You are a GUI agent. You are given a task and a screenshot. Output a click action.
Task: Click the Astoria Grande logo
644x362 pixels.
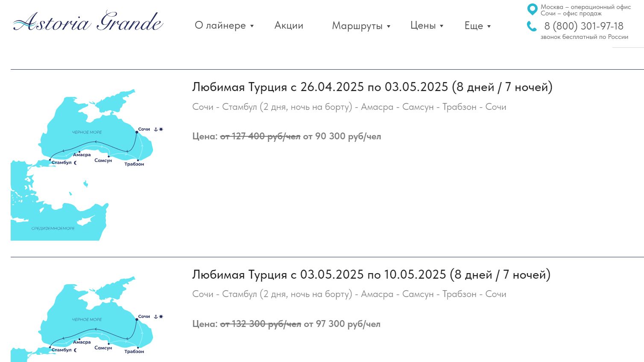tap(88, 21)
